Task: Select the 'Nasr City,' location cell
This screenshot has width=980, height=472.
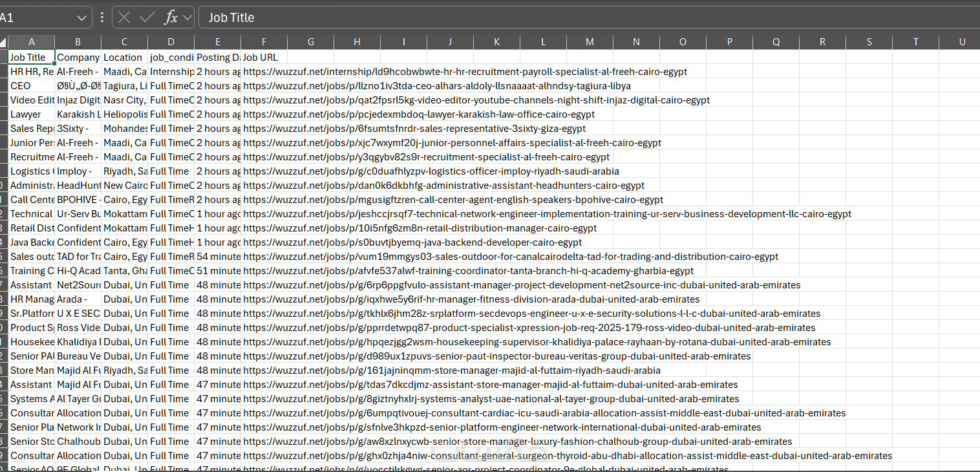Action: coord(125,100)
